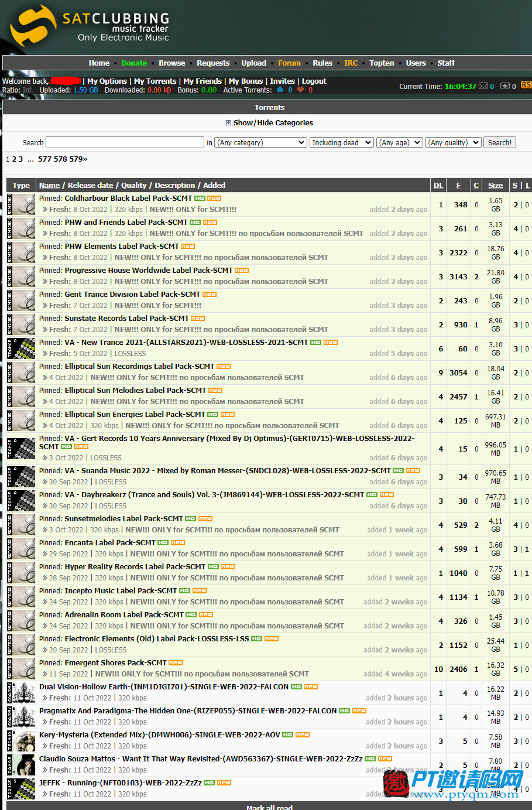Viewport: 532px width, 810px height.
Task: Sort torrents by Size column header
Action: pyautogui.click(x=496, y=186)
